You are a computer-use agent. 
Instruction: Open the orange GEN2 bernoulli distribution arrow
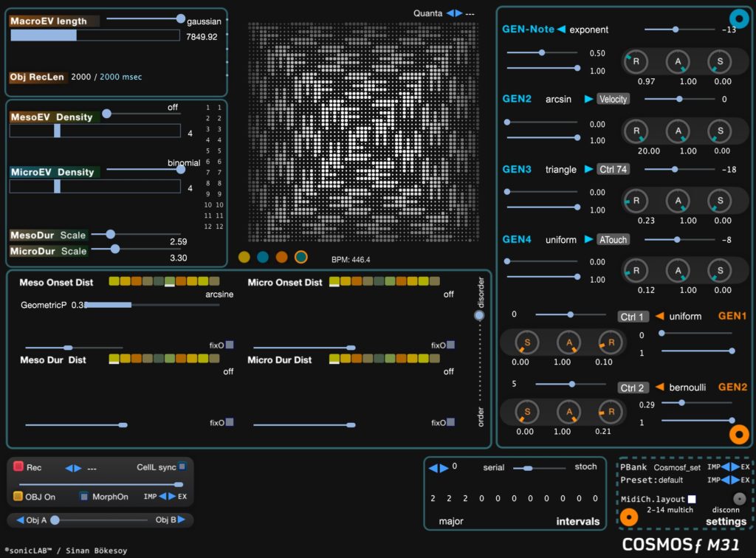(660, 387)
